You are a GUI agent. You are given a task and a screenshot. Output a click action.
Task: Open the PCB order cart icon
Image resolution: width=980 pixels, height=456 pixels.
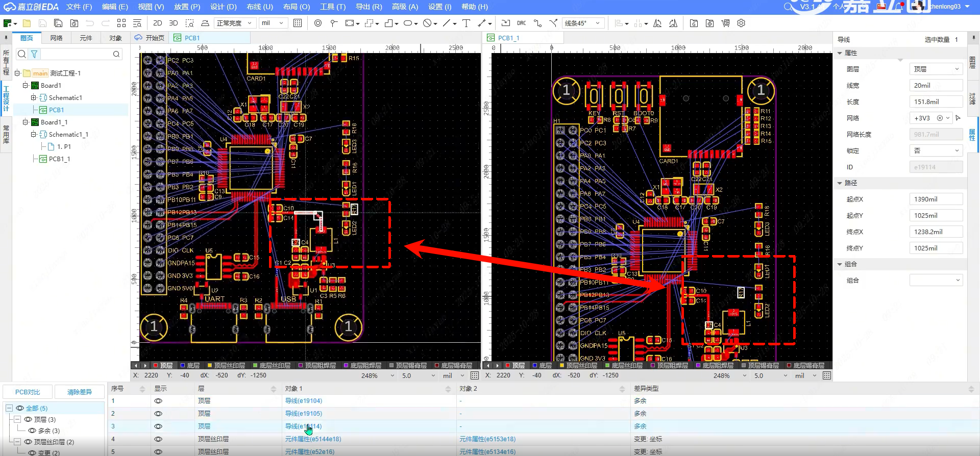(x=725, y=23)
